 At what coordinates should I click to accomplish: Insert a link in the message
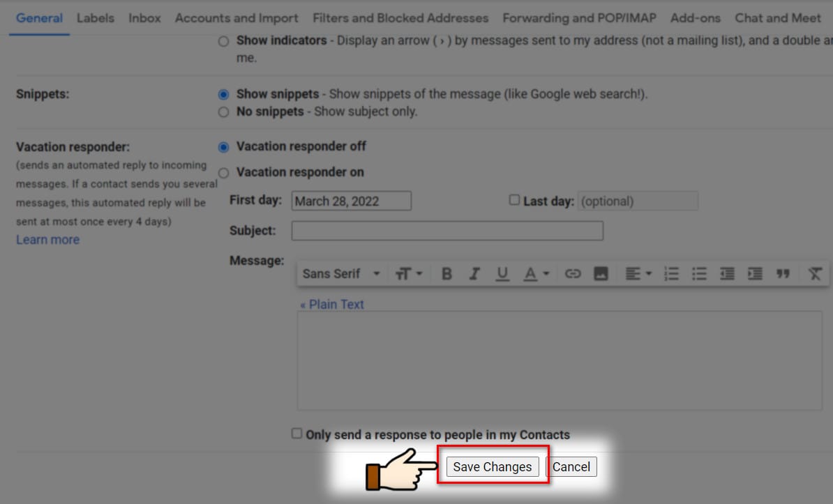pyautogui.click(x=572, y=273)
